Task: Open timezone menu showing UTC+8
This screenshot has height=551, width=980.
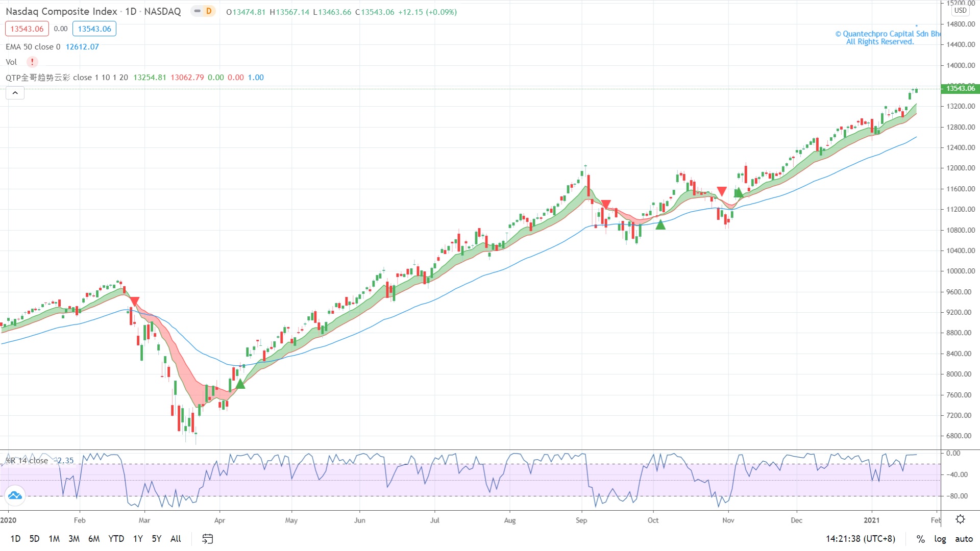Action: point(861,539)
